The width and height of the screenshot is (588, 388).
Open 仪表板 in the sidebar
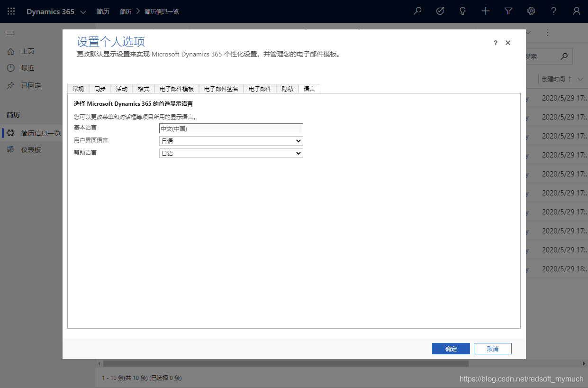click(x=31, y=150)
